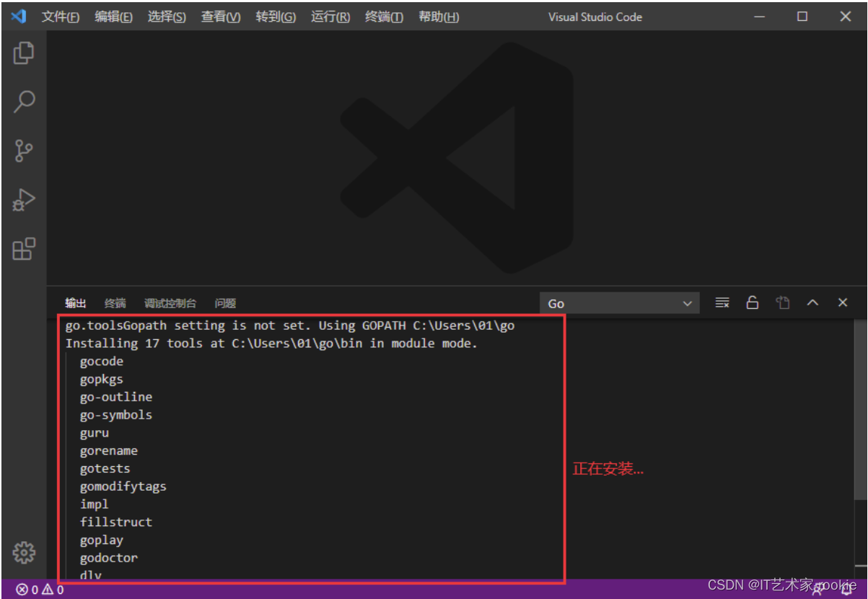Open the Extensions view
This screenshot has width=868, height=599.
pos(24,249)
